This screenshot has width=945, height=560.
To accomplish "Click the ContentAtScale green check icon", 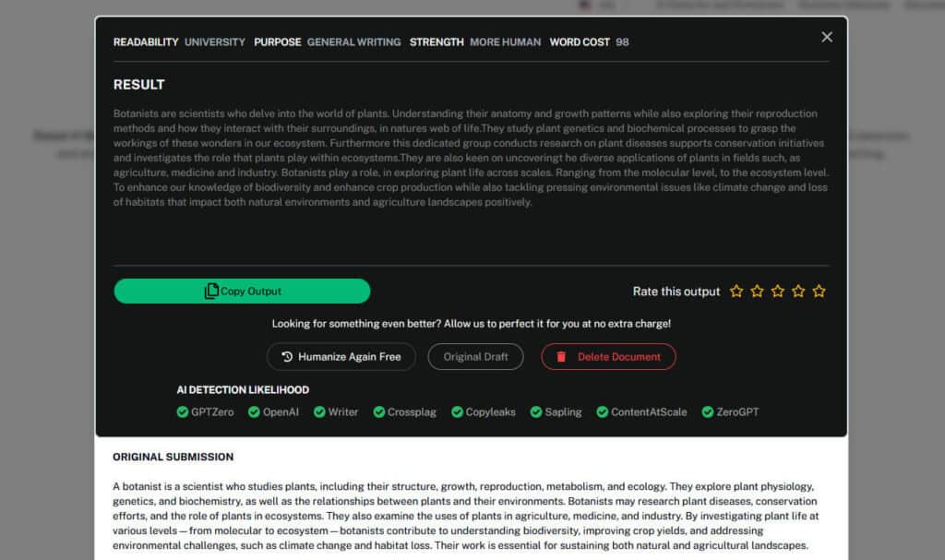I will pos(602,411).
